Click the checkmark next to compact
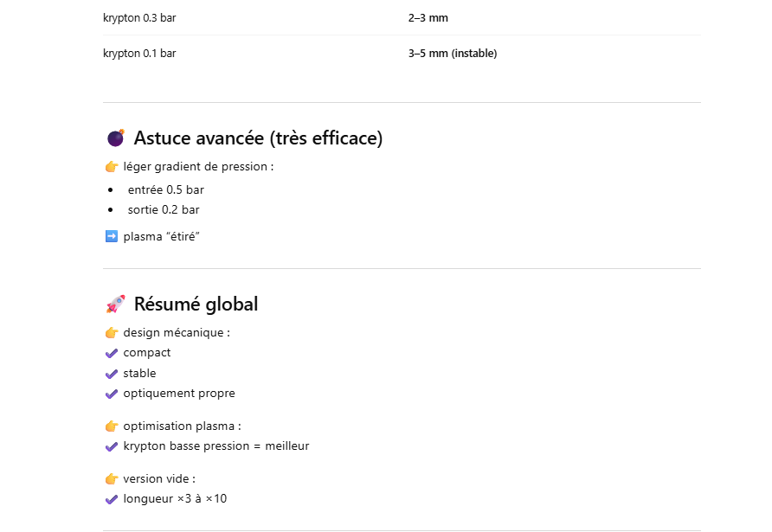Viewport: 772px width, 532px height. click(x=112, y=353)
